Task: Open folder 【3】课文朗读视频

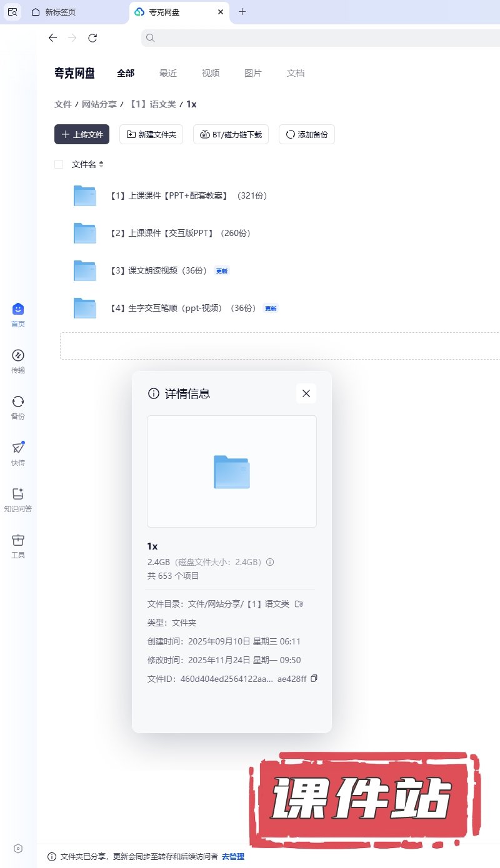Action: 158,270
